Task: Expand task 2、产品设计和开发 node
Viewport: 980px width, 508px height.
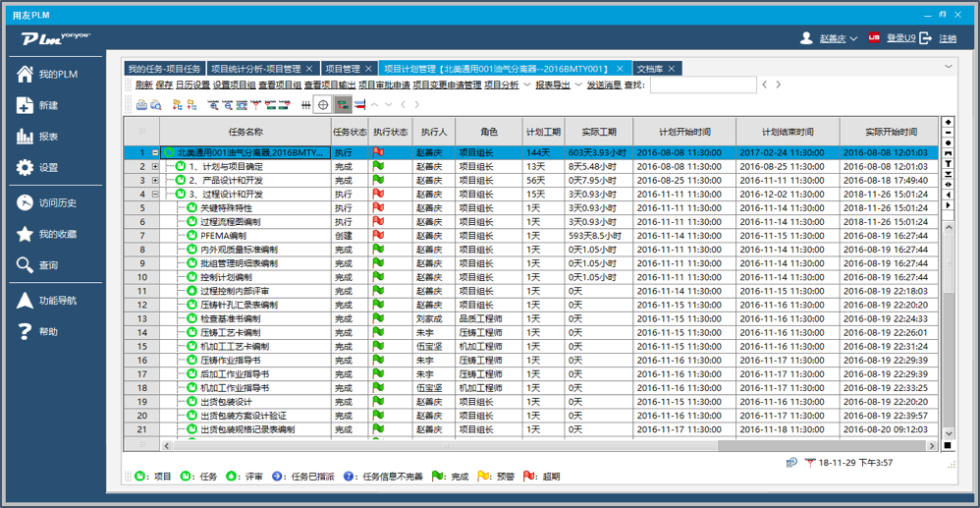Action: [x=155, y=181]
